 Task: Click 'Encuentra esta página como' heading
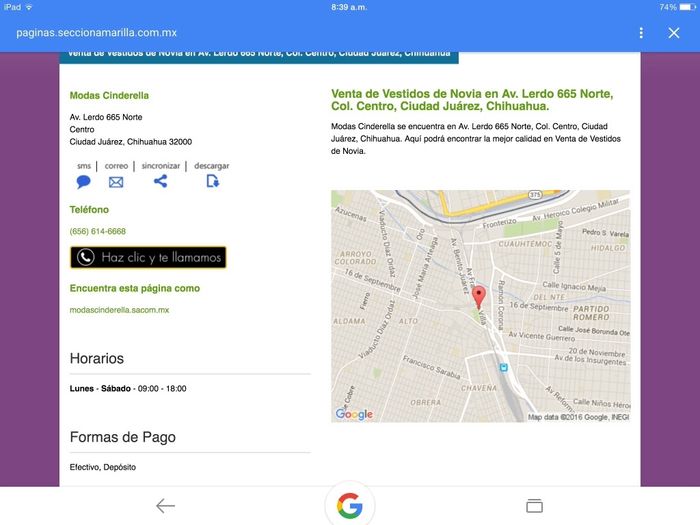tap(134, 288)
